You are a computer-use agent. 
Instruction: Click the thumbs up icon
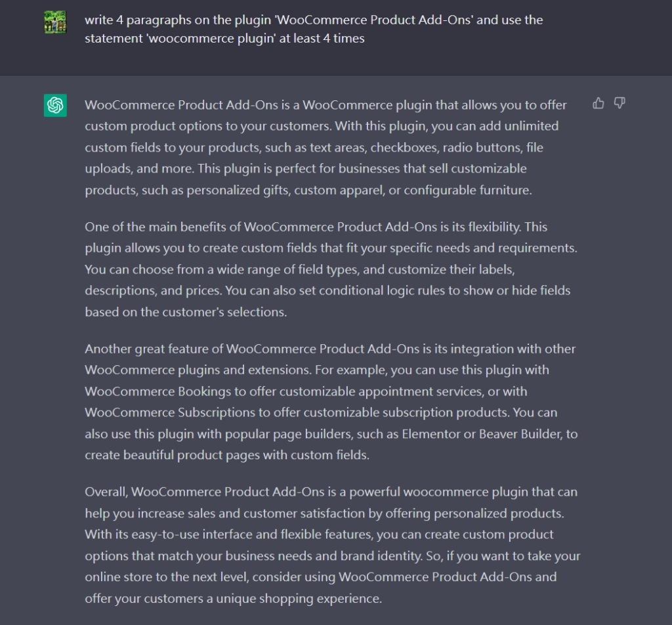pyautogui.click(x=598, y=103)
